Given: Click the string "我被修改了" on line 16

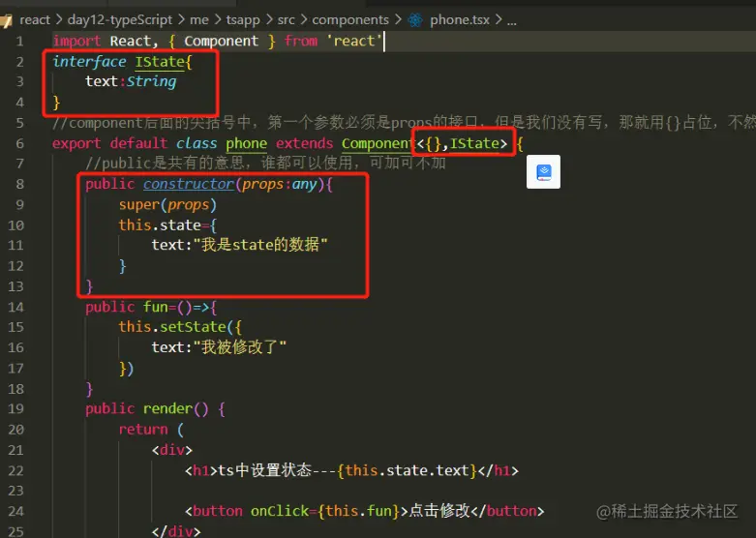Looking at the screenshot, I should 239,347.
